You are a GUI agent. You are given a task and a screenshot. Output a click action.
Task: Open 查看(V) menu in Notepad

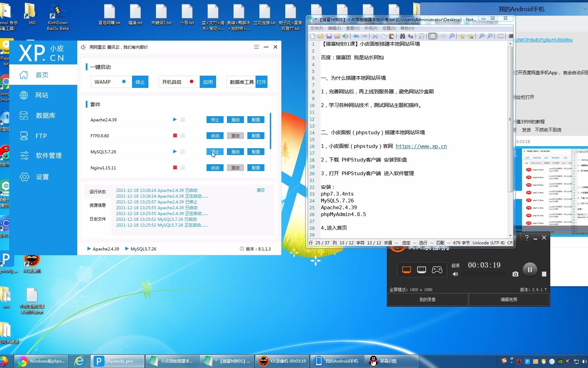pyautogui.click(x=353, y=28)
